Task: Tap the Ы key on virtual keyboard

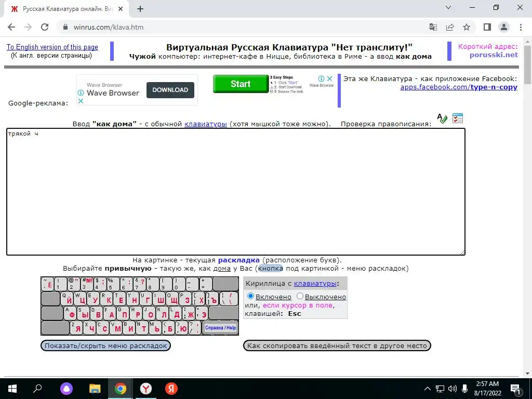Action: point(84,313)
